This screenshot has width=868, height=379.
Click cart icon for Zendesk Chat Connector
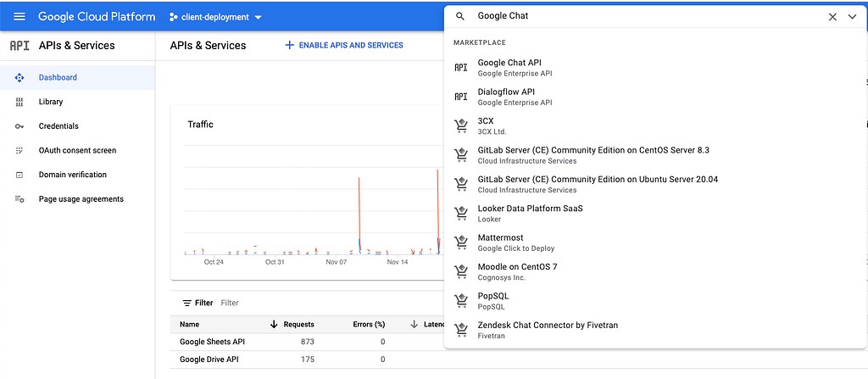[x=460, y=330]
